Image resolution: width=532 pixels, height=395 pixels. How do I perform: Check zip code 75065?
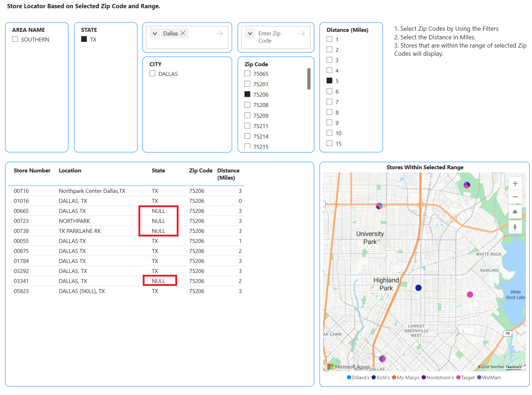point(247,73)
